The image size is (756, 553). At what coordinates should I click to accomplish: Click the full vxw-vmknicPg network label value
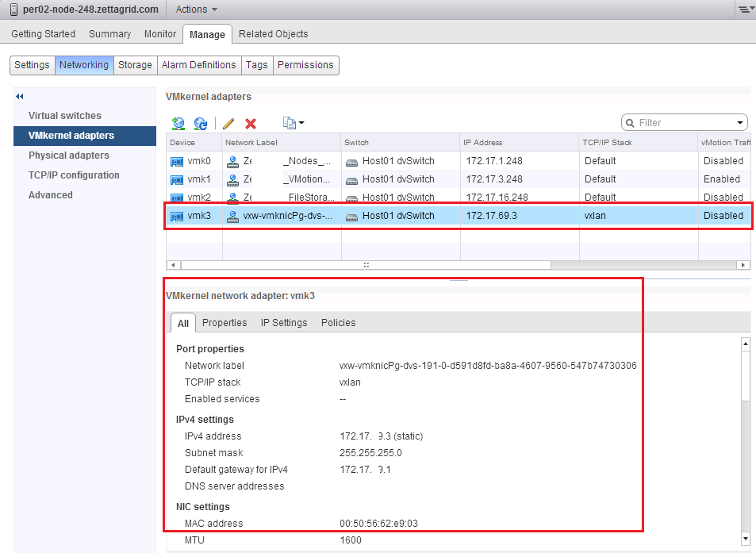488,366
